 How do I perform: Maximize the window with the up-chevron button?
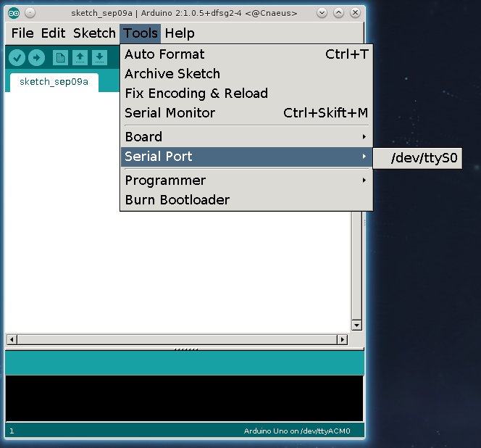[x=338, y=13]
